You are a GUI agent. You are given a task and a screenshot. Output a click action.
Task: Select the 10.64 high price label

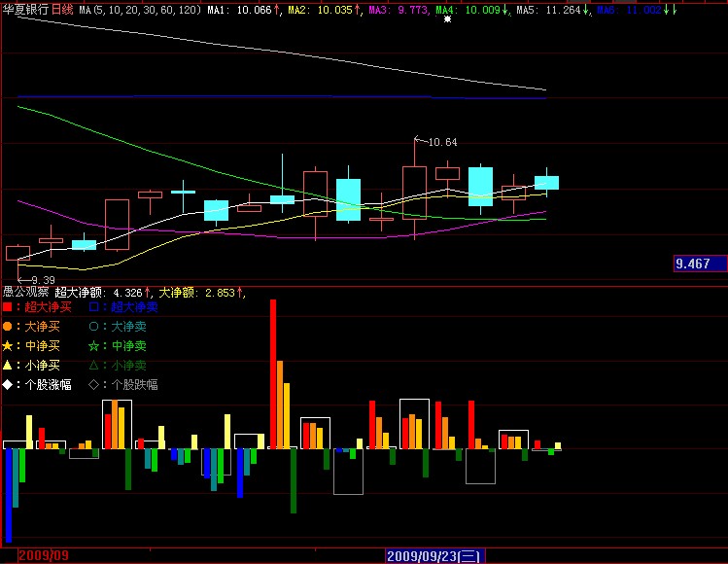(441, 142)
